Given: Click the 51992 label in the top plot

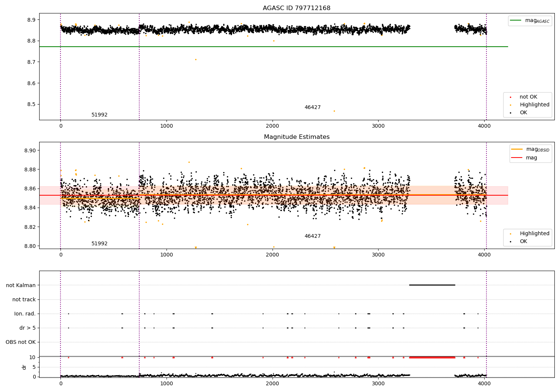Looking at the screenshot, I should tap(99, 115).
